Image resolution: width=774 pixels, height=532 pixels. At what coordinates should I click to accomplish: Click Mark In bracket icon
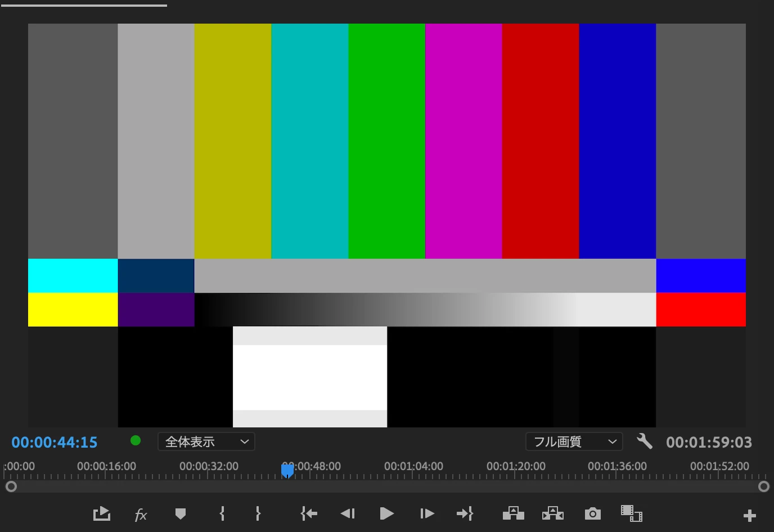coord(222,513)
